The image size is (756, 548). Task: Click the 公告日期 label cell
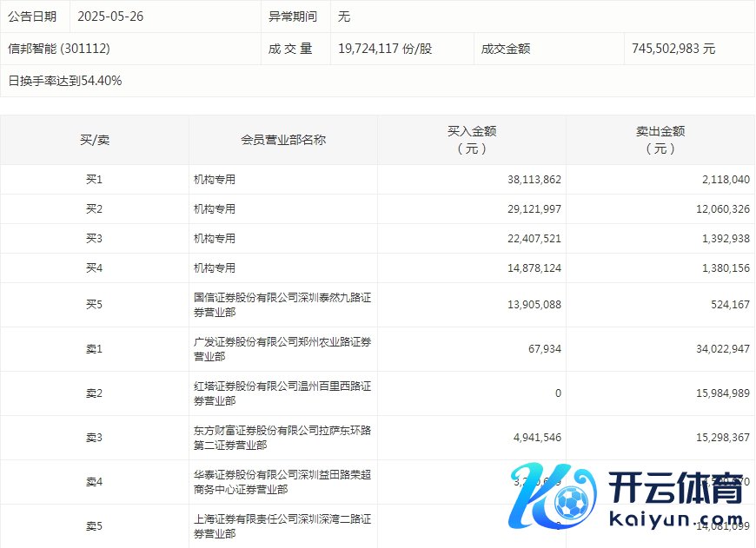click(36, 17)
